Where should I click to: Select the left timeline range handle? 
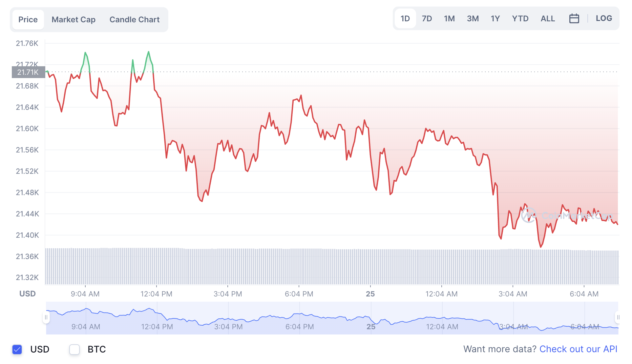46,317
